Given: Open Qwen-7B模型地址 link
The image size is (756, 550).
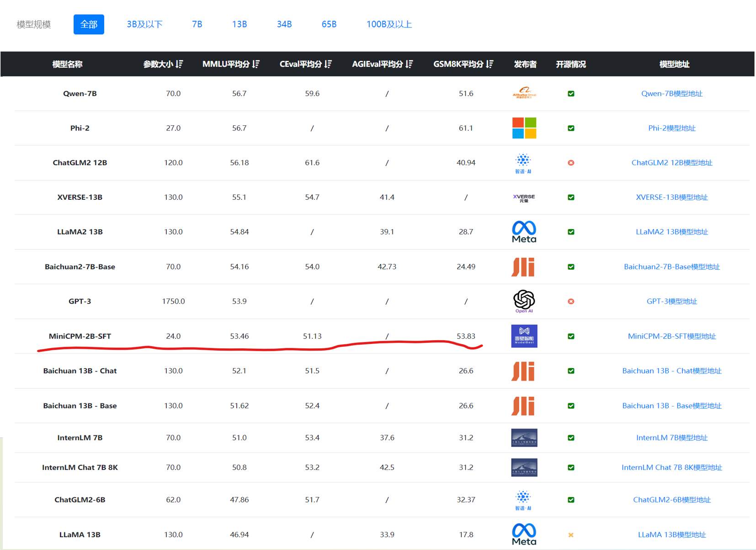Looking at the screenshot, I should point(671,93).
